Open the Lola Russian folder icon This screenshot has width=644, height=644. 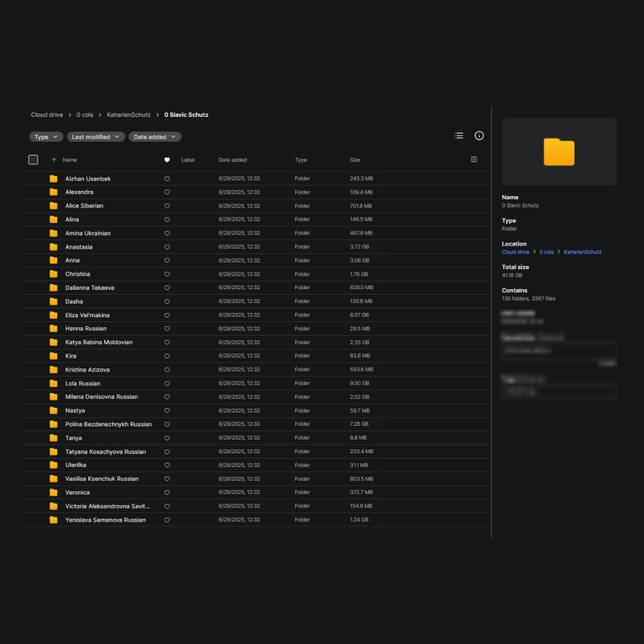click(54, 383)
